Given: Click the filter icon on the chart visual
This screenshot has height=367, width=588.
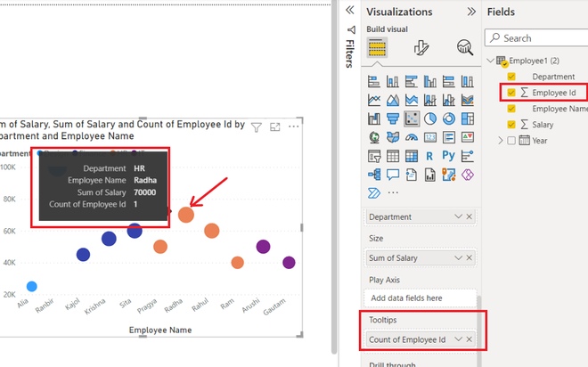Looking at the screenshot, I should tap(256, 127).
